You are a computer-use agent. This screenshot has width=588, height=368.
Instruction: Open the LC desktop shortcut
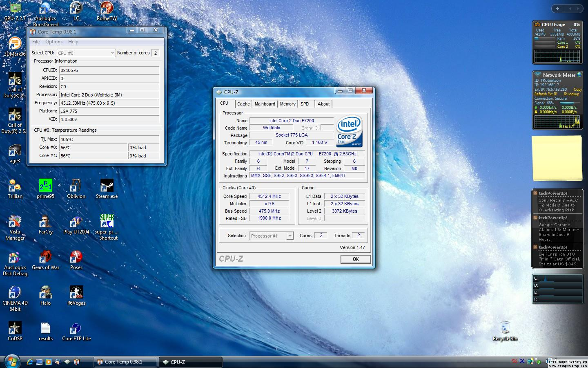click(76, 11)
